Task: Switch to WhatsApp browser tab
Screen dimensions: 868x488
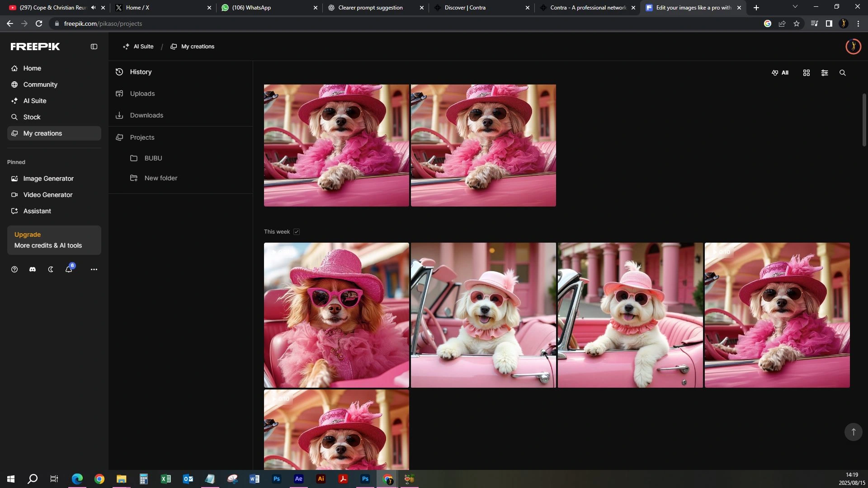Action: (x=269, y=8)
